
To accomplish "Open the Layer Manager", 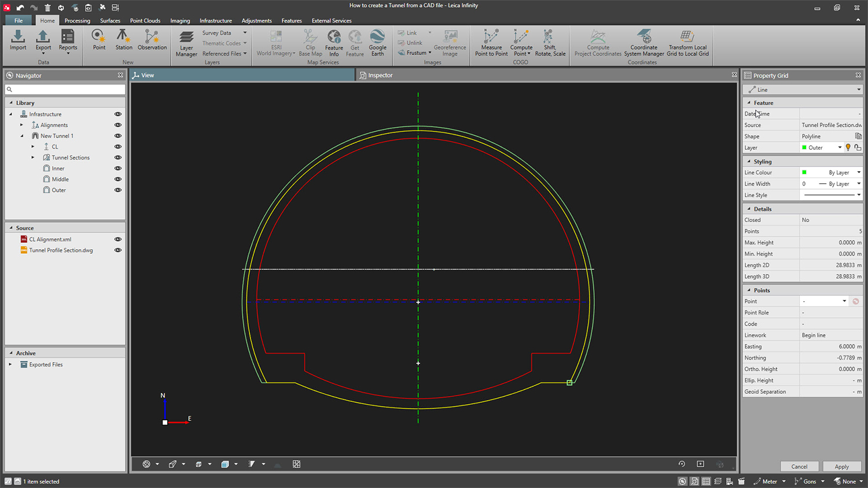I will pyautogui.click(x=186, y=43).
